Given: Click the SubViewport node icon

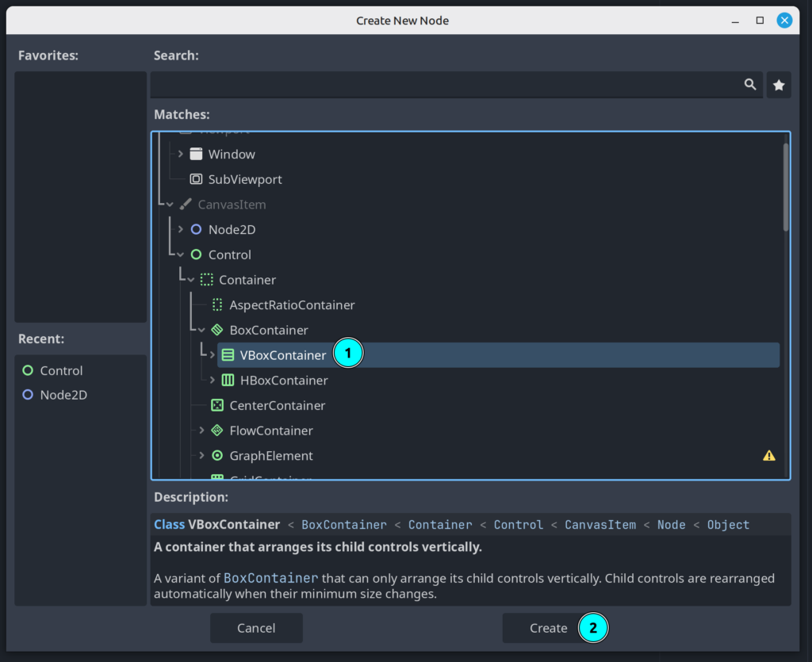Looking at the screenshot, I should tap(196, 179).
